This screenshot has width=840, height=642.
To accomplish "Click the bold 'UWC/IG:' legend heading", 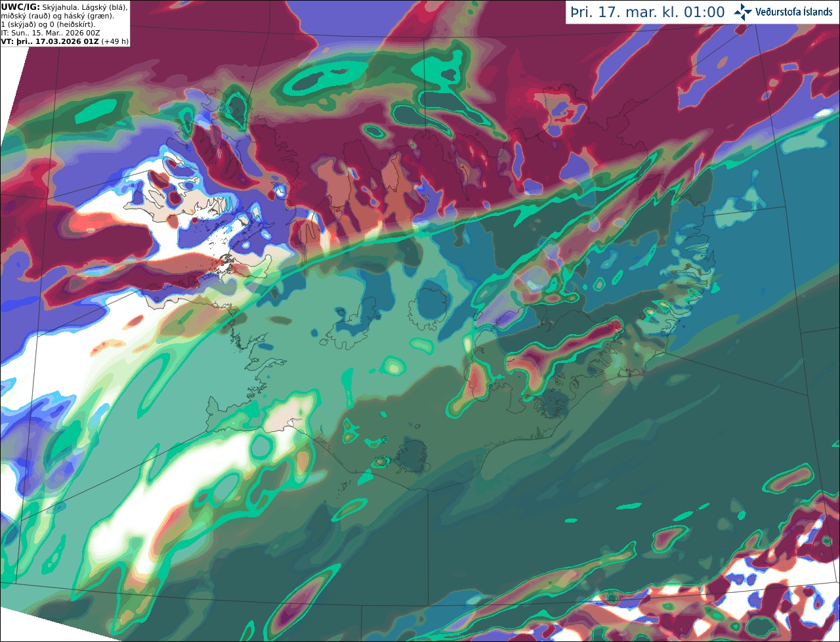I will [x=20, y=7].
